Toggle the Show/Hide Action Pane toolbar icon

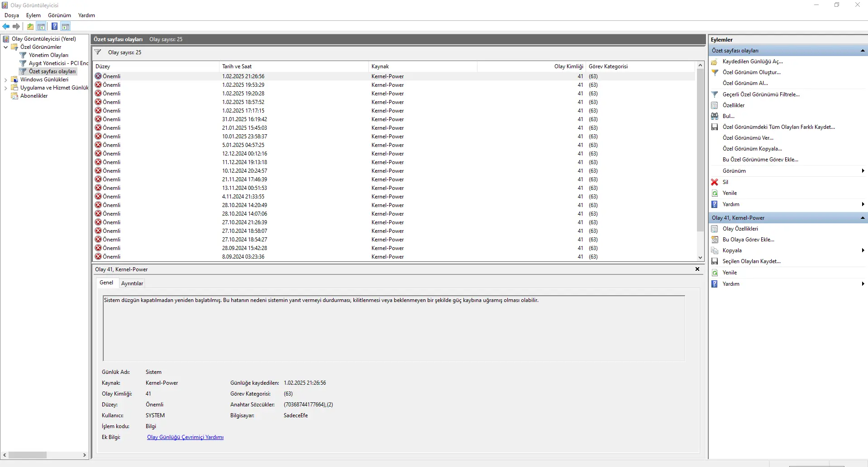pyautogui.click(x=66, y=26)
